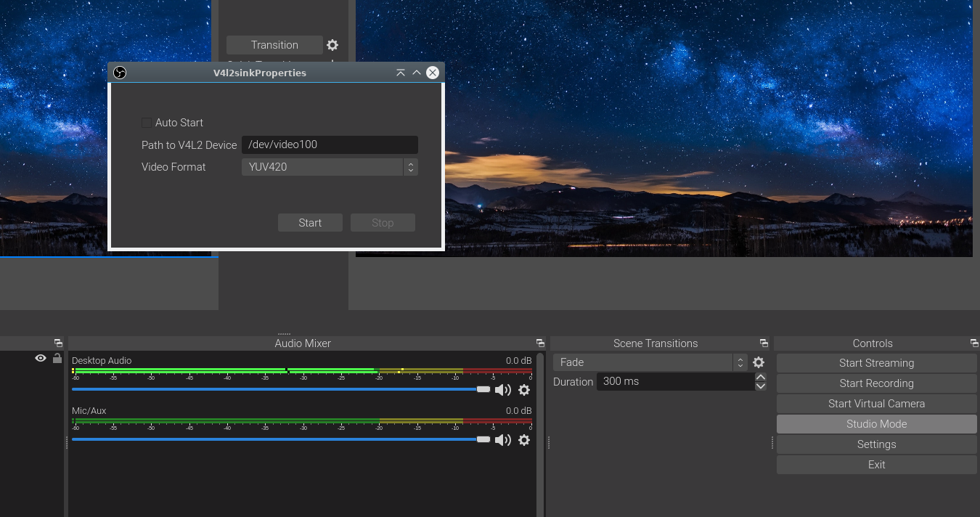
Task: Open OBS Settings from Controls
Action: click(x=877, y=444)
